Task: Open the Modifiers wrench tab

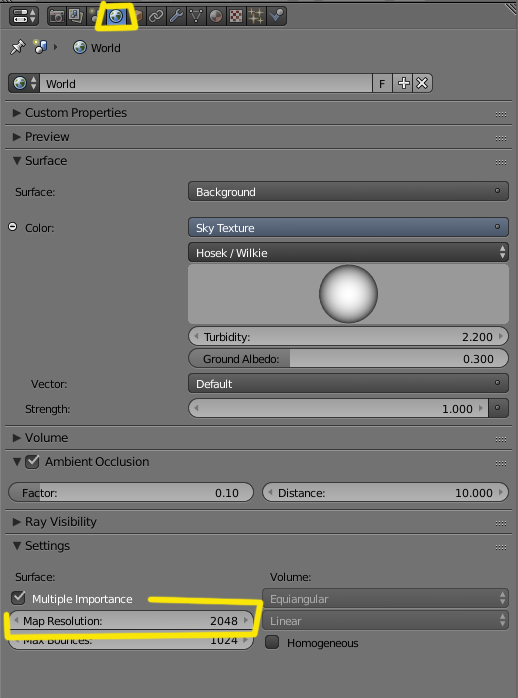Action: (x=176, y=16)
